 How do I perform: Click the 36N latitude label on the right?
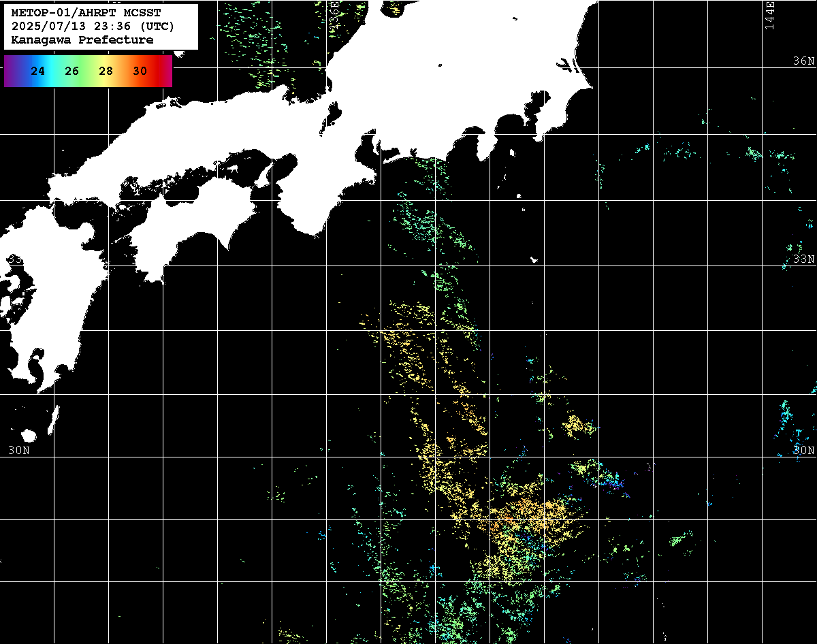(804, 61)
